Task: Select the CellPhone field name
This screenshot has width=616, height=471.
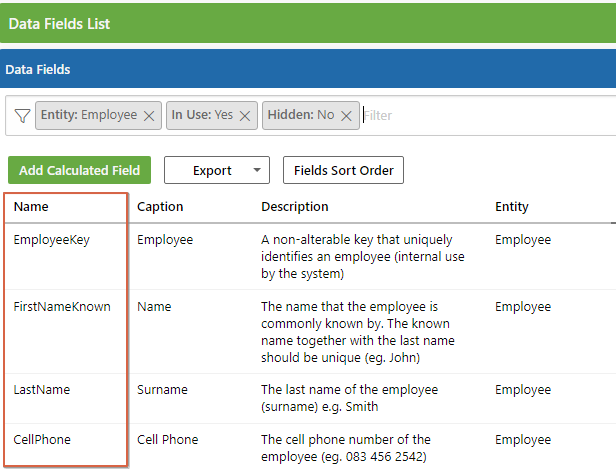Action: 42,440
